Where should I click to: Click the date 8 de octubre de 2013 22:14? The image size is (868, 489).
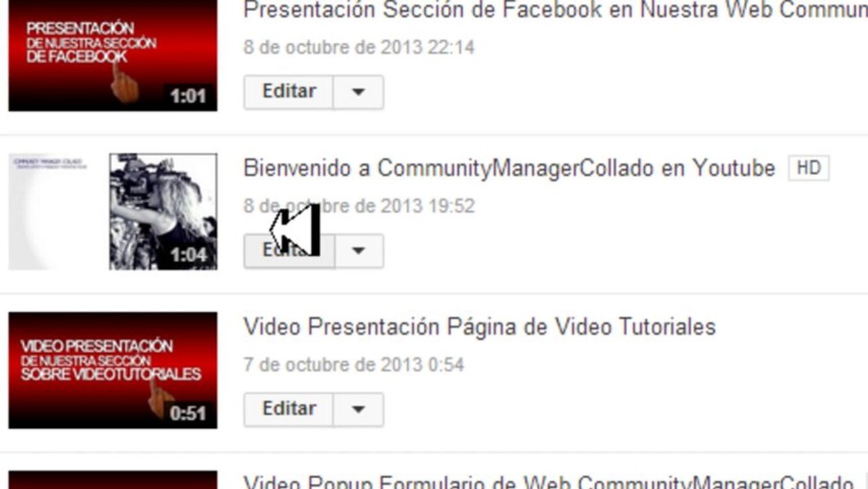pyautogui.click(x=359, y=48)
